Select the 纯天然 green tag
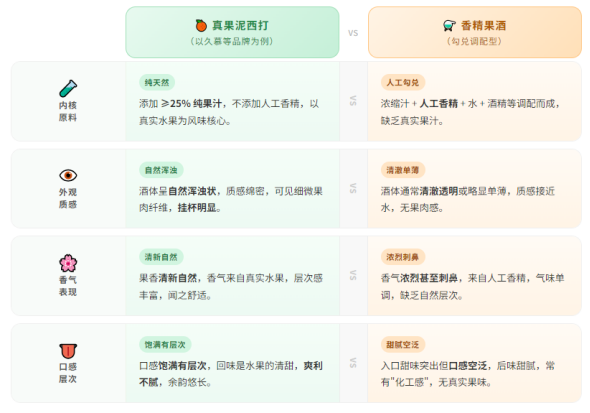The image size is (590, 413). 157,83
